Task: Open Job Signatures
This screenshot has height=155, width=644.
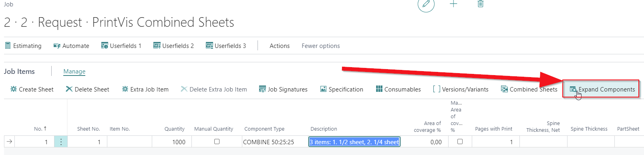Action: tap(283, 89)
